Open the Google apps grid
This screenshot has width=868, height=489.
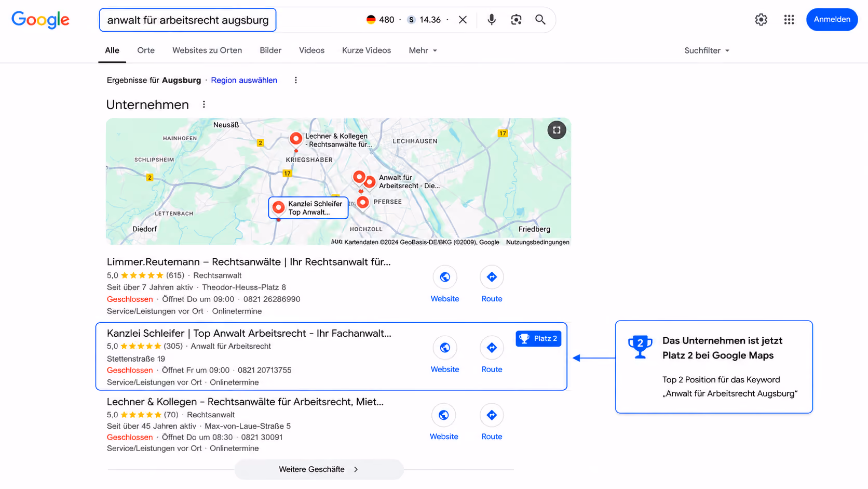point(789,20)
